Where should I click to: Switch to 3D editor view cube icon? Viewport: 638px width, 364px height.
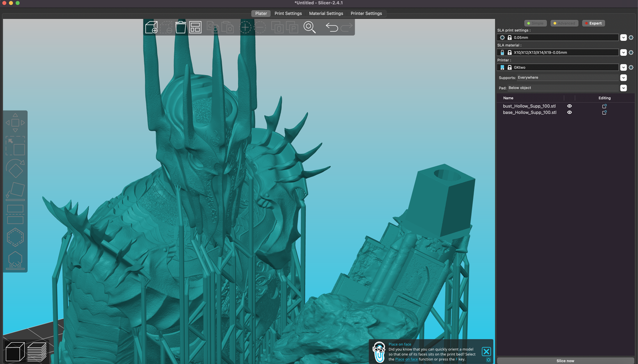coord(15,352)
